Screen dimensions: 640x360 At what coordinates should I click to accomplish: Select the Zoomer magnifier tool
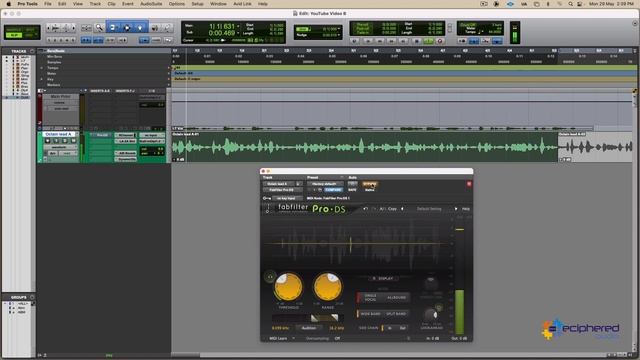tap(99, 28)
